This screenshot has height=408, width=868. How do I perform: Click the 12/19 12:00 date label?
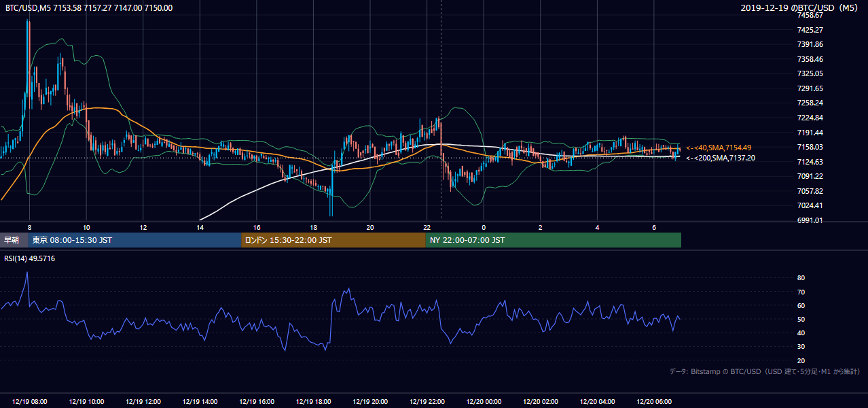click(143, 402)
